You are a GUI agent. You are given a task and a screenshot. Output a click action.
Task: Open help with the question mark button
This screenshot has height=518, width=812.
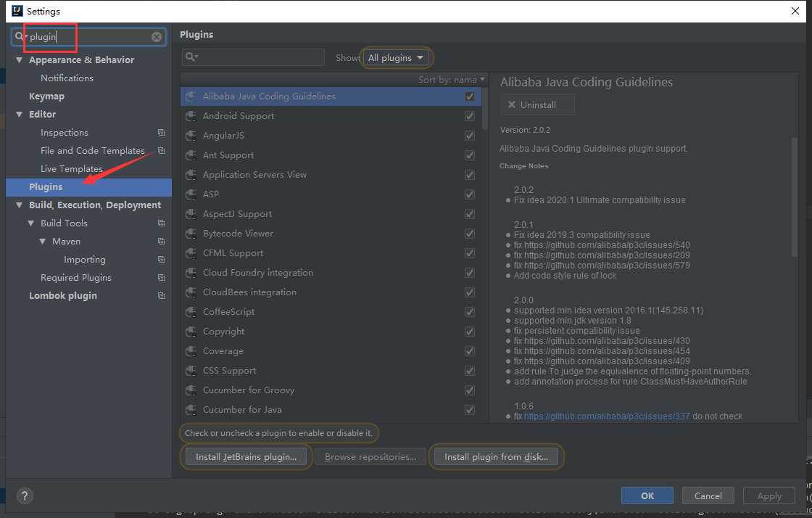tap(25, 496)
